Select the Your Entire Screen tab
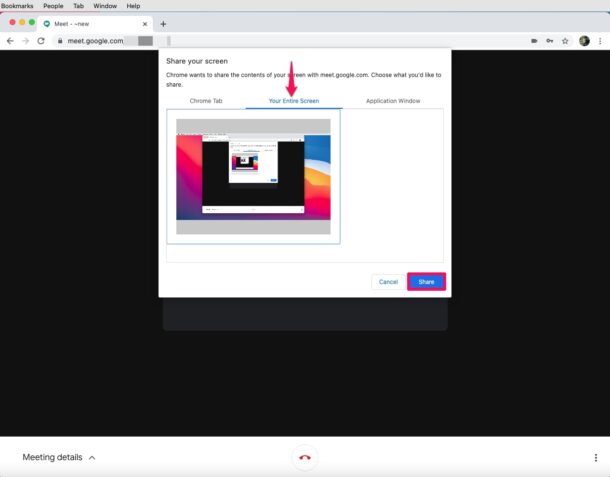Screen dimensions: 610x477 point(294,101)
